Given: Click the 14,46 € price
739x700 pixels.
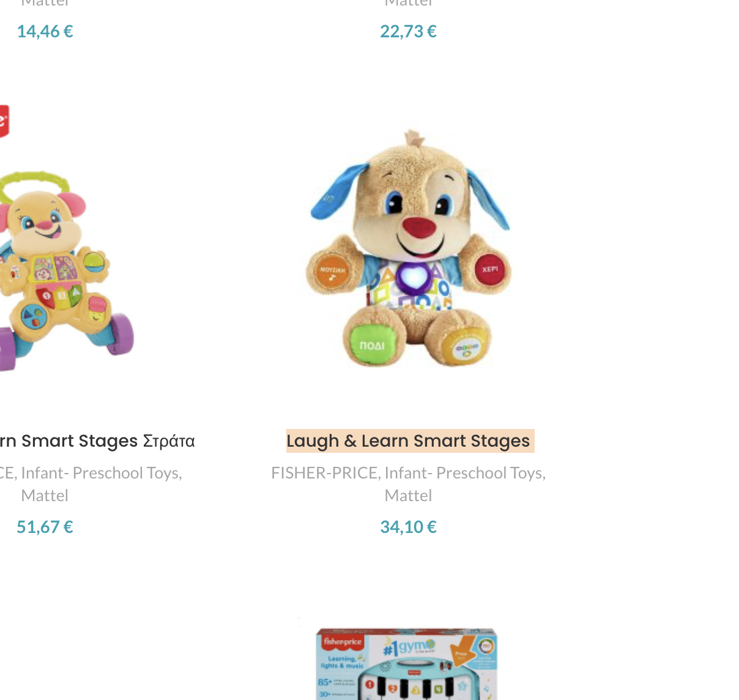Looking at the screenshot, I should coord(45,31).
